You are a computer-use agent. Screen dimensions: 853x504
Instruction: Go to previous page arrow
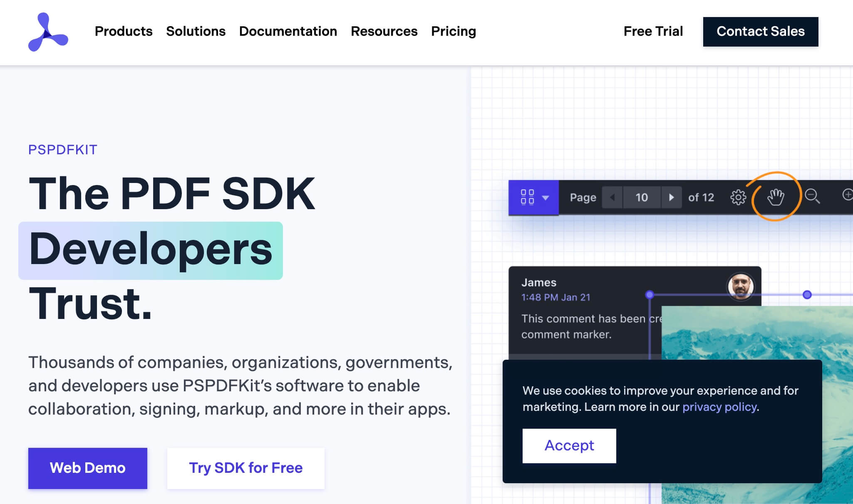point(612,197)
